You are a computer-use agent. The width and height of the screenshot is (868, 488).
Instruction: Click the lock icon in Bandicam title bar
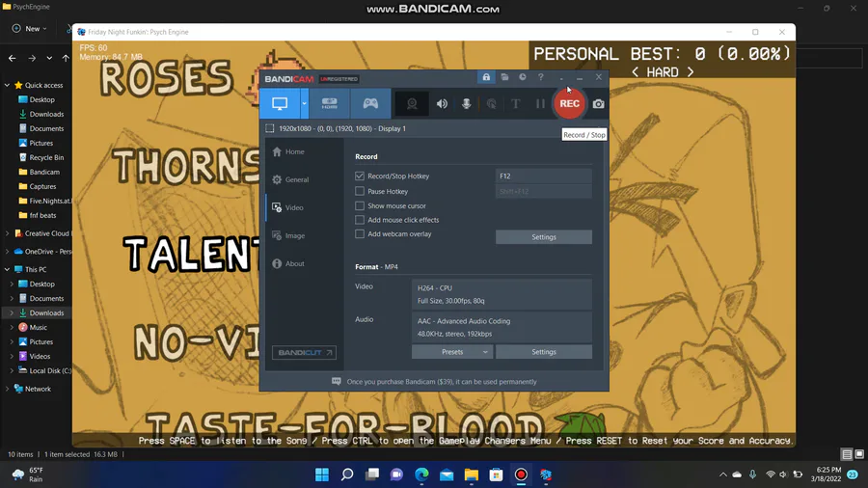point(486,77)
